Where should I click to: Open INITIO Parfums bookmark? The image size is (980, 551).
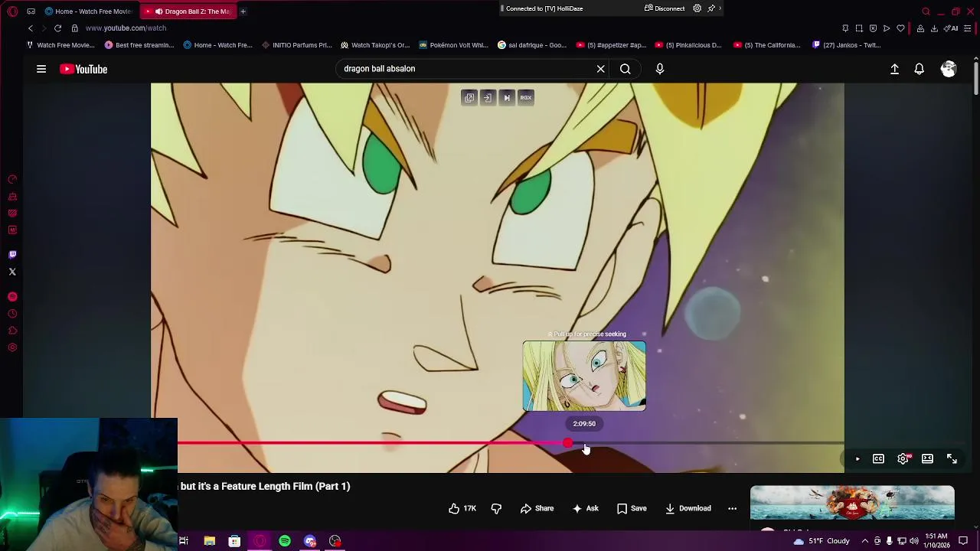click(297, 45)
